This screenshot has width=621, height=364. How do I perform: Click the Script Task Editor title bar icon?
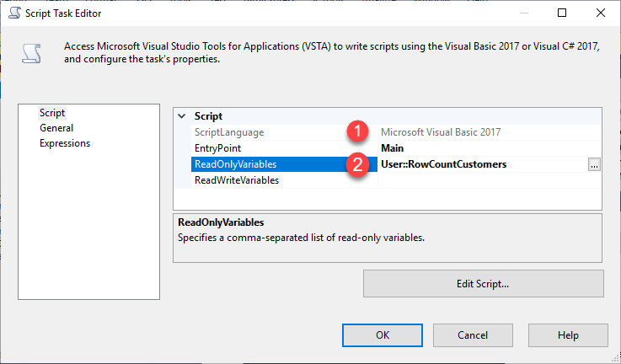click(x=13, y=13)
